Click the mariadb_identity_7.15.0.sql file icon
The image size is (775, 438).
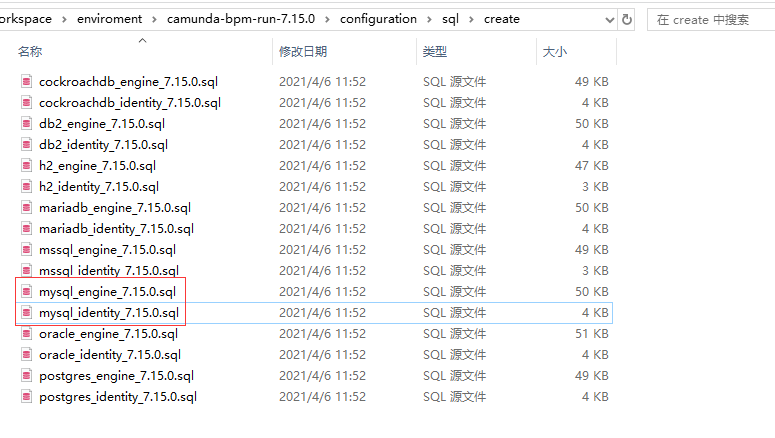click(x=27, y=228)
